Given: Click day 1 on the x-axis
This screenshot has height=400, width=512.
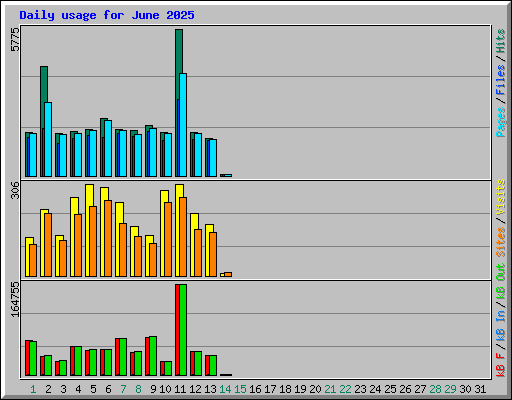Looking at the screenshot, I should [33, 389].
